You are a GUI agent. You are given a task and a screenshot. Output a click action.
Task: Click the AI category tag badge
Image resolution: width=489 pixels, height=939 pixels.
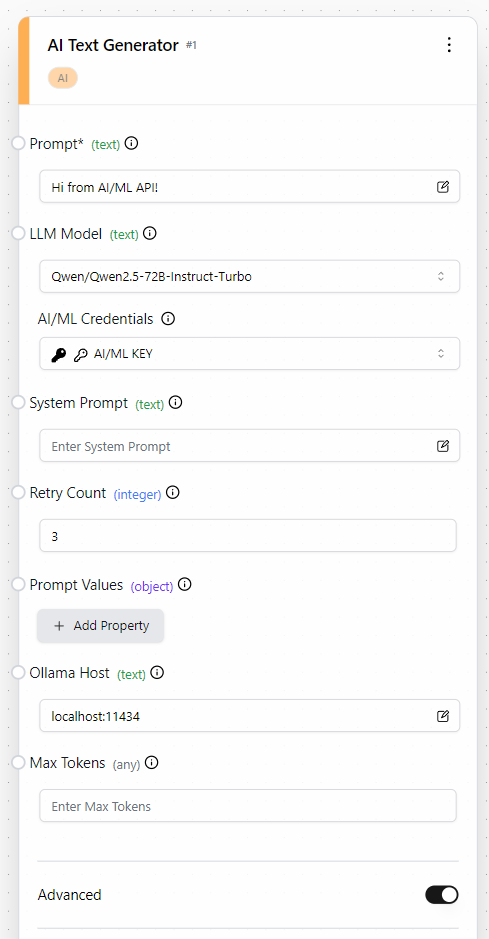click(x=63, y=78)
